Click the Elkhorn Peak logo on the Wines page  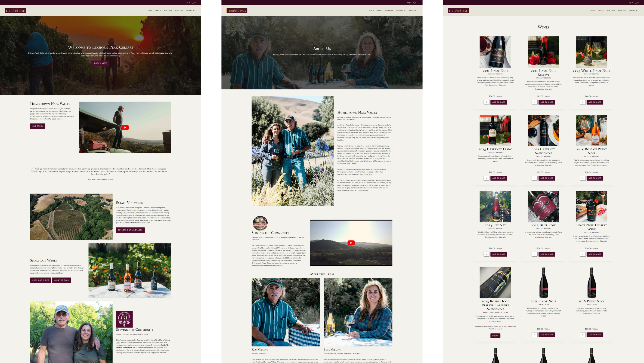[x=458, y=10]
